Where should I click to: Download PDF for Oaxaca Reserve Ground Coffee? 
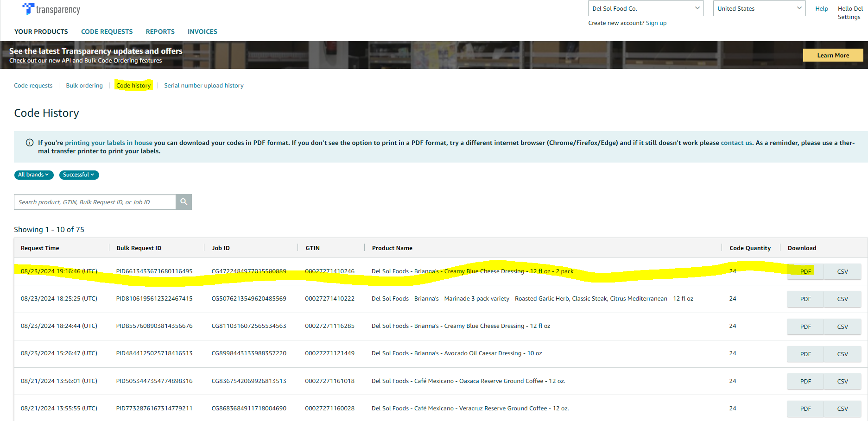pyautogui.click(x=805, y=381)
